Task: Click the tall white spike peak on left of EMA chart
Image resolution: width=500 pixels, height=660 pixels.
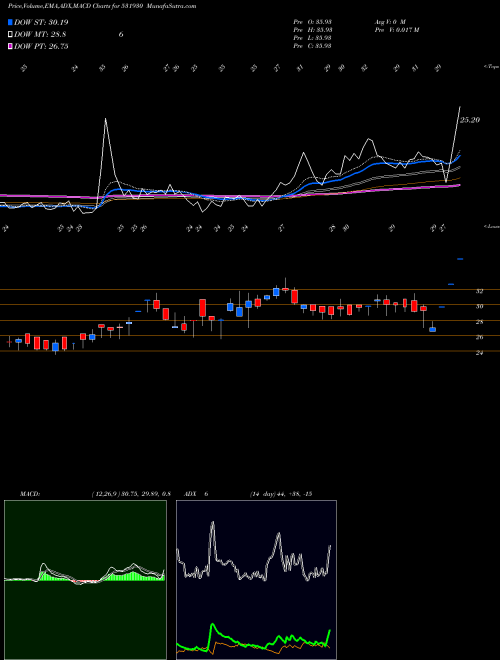Action: pyautogui.click(x=105, y=119)
